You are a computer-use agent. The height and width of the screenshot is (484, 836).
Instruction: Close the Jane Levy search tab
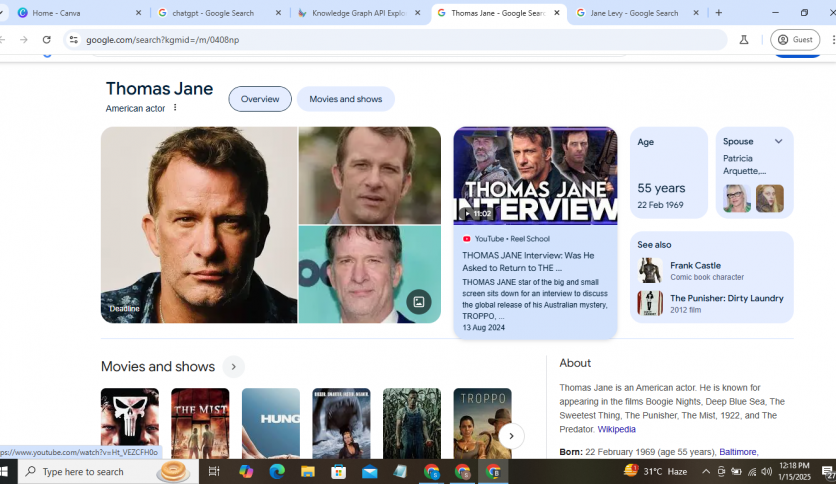click(696, 13)
